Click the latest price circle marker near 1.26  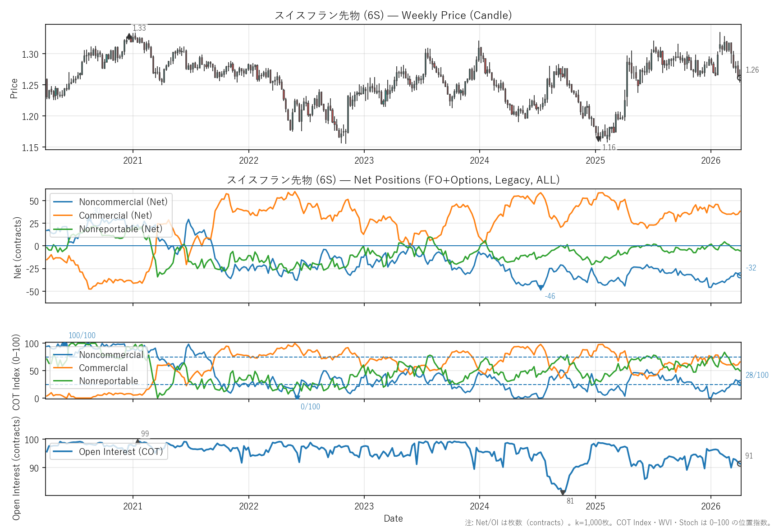click(x=740, y=78)
